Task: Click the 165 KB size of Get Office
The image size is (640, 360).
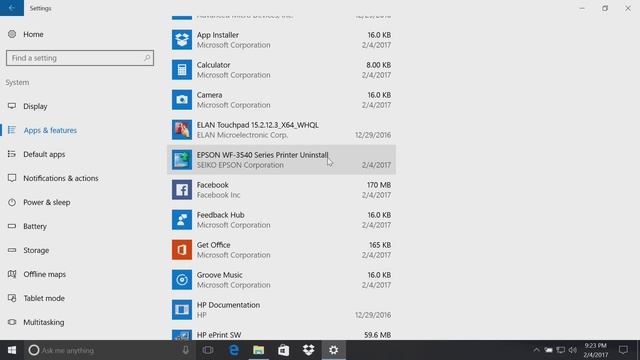Action: 380,245
